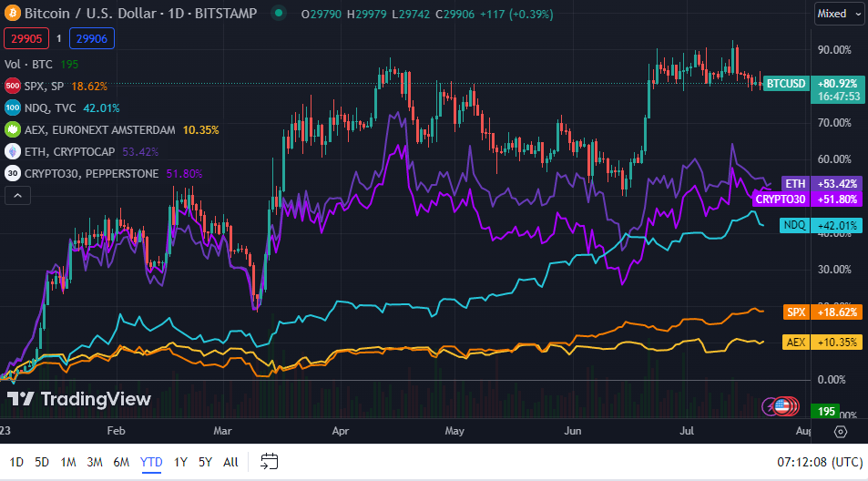Click the Feb date axis label

[x=117, y=431]
